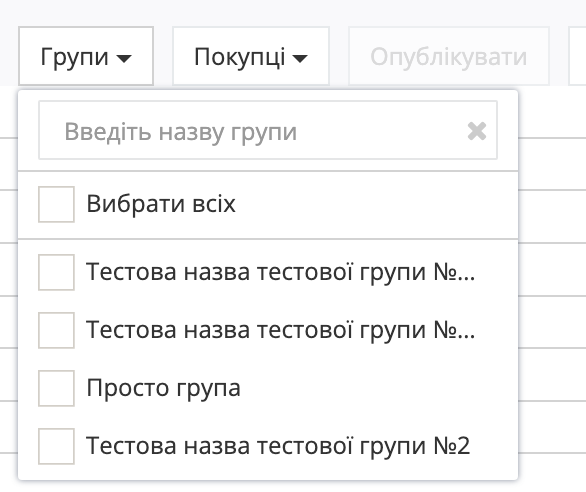586x492 pixels.
Task: Pick the second 'Тестова назва тестової групи №…' label
Action: tap(281, 330)
